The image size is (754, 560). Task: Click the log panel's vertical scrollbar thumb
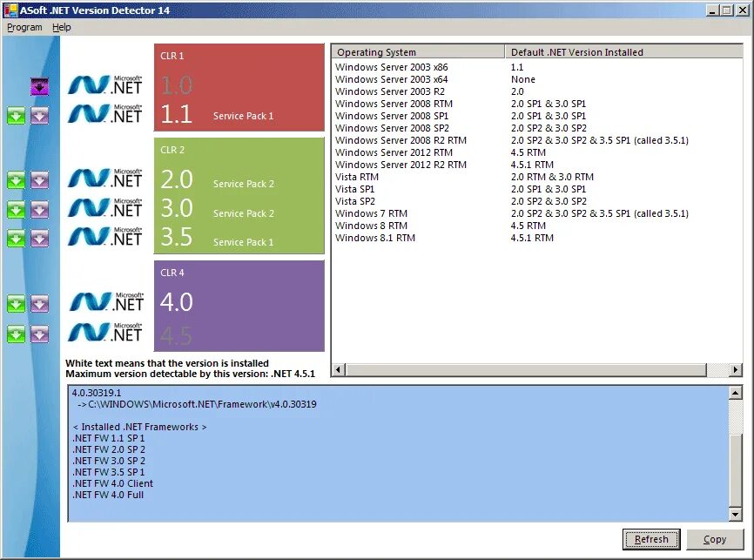pyautogui.click(x=735, y=470)
